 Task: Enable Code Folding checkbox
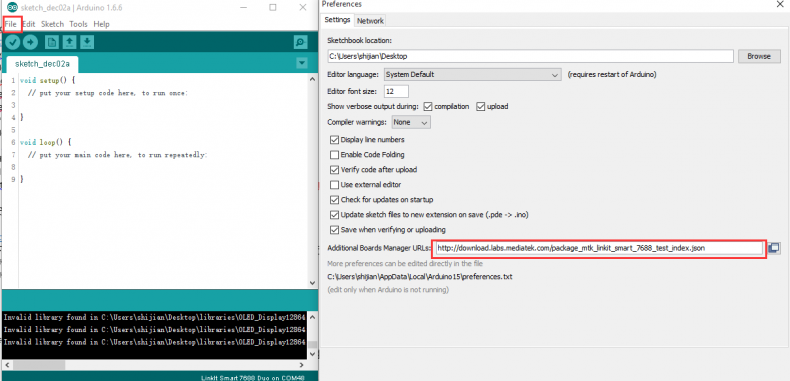(x=334, y=155)
